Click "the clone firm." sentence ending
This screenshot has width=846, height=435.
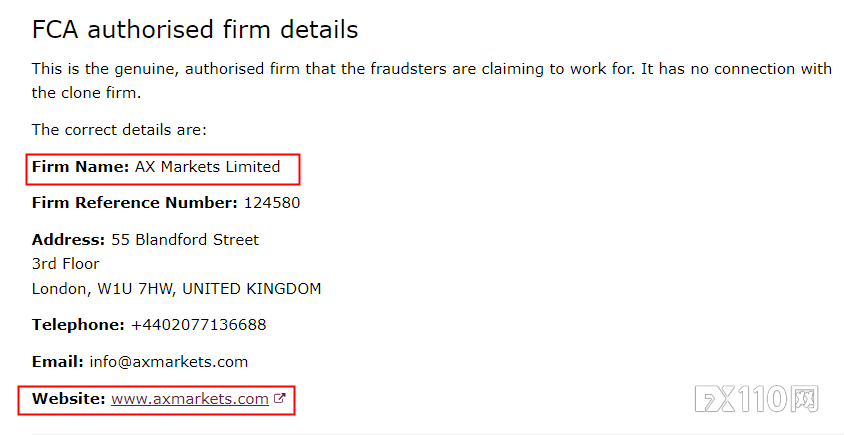86,93
